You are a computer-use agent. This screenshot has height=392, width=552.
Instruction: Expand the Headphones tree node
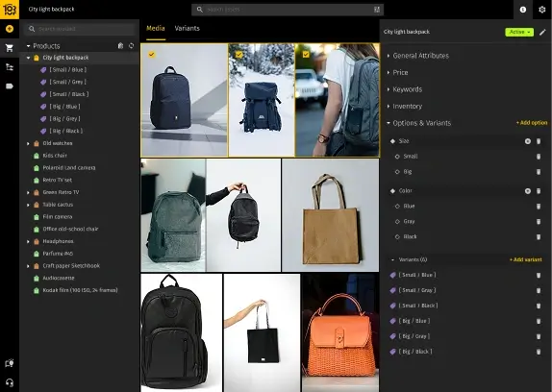28,241
